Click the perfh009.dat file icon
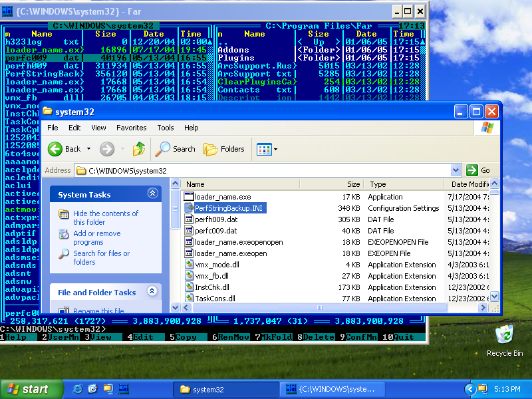This screenshot has height=399, width=532. (189, 219)
